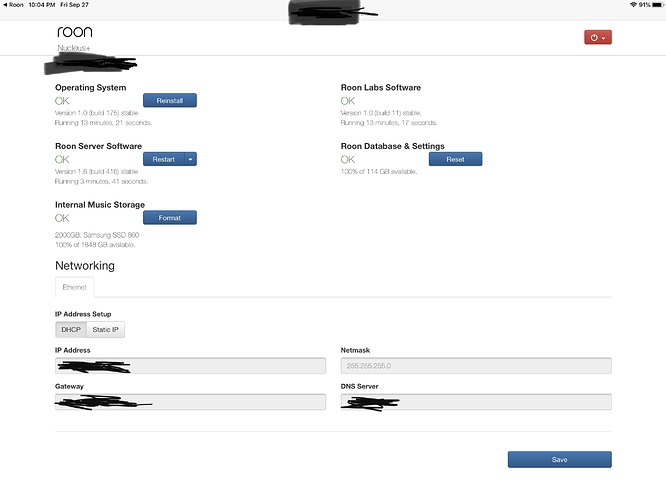Click 'Version 1.0 (build 11) stable' text
This screenshot has width=666, height=500.
(x=381, y=113)
